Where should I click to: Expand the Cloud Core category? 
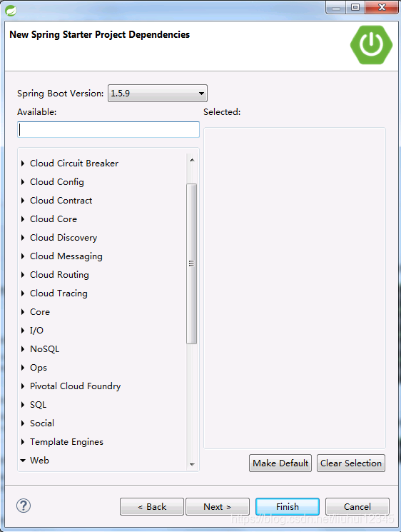tap(23, 219)
